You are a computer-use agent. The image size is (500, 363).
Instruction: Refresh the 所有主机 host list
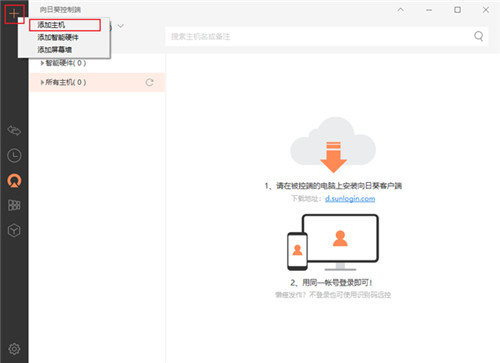pos(149,82)
